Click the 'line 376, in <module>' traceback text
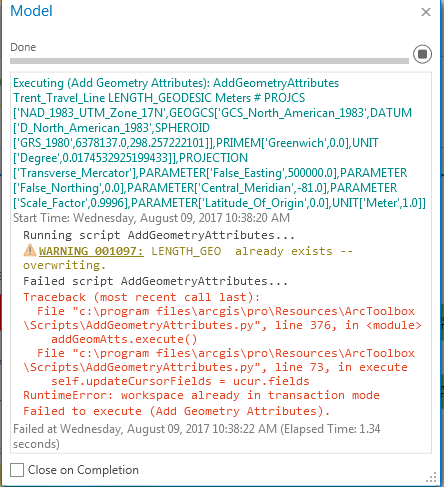Viewport: 444px width, 487px height. (x=348, y=325)
